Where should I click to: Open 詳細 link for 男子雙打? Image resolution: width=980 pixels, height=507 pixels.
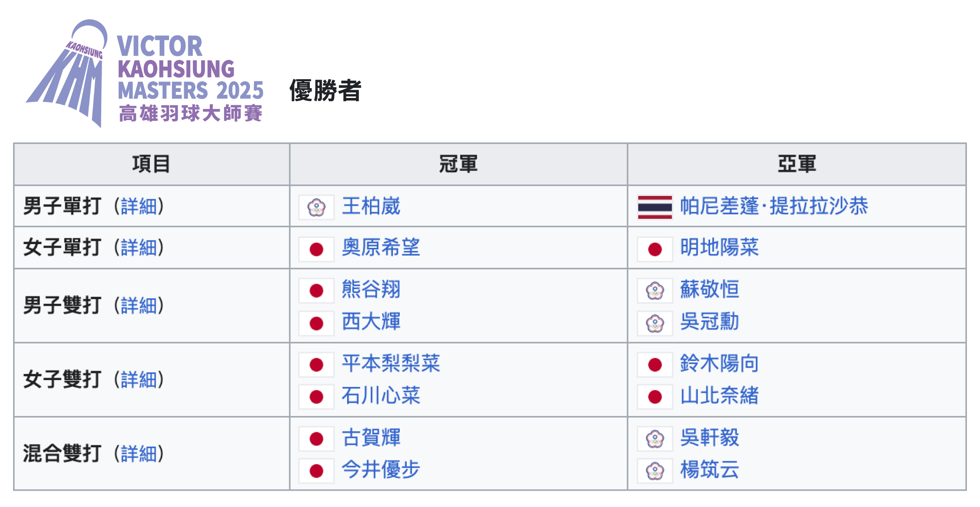tap(139, 306)
